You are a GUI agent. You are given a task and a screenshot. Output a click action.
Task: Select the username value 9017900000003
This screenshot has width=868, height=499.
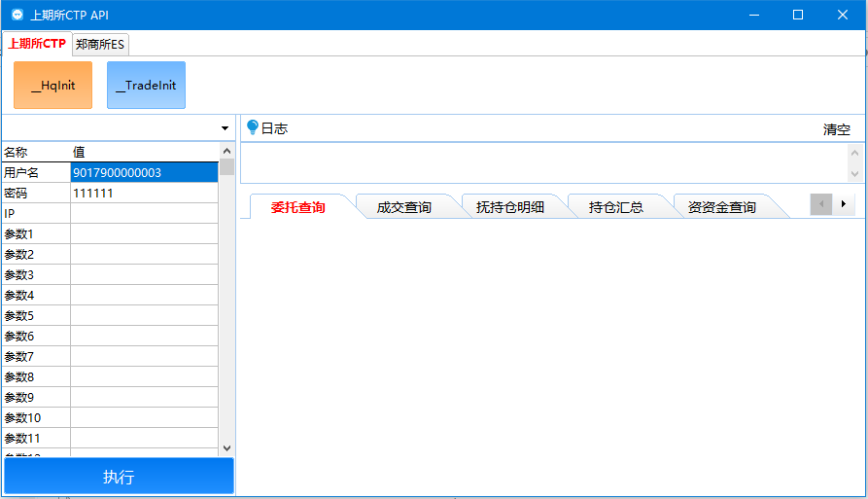click(144, 172)
